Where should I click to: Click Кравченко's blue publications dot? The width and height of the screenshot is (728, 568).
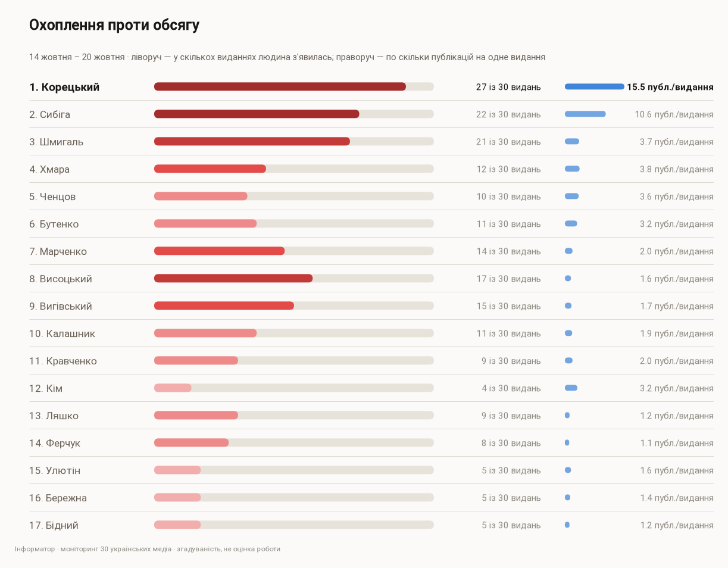point(568,360)
